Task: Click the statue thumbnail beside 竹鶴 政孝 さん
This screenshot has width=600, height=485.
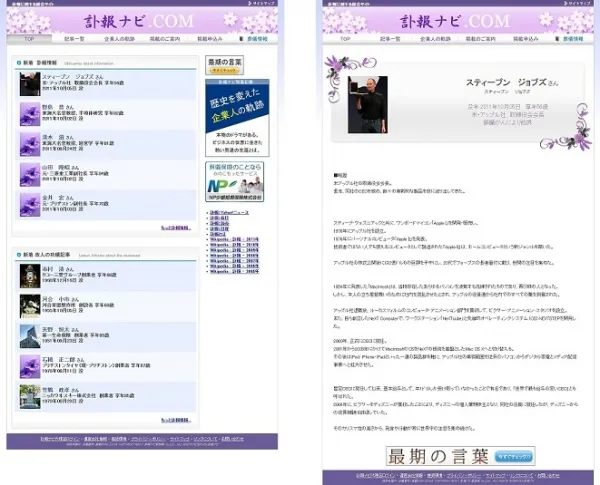Action: (30, 397)
